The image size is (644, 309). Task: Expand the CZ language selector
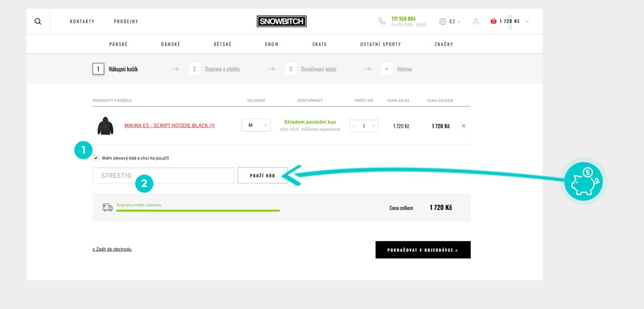point(450,21)
